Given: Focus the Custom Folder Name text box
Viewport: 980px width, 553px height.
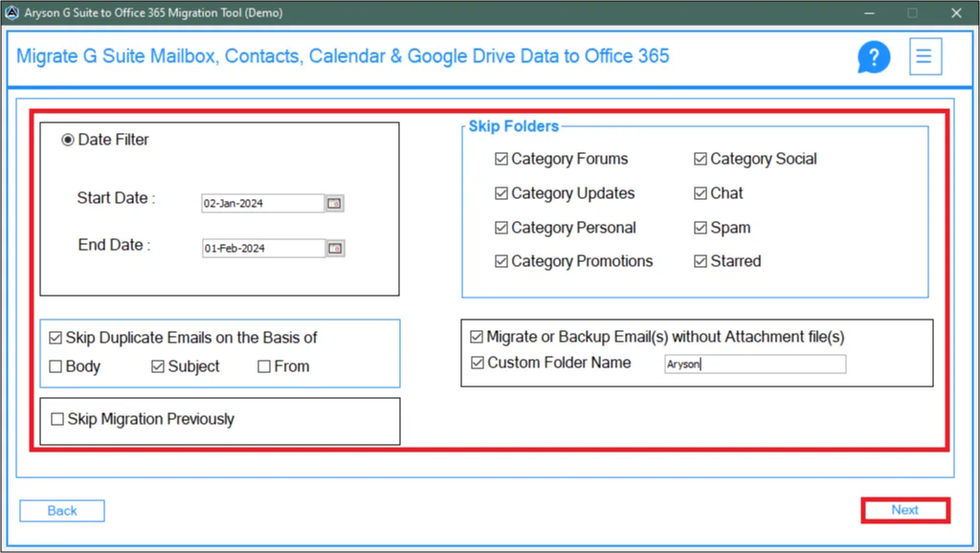Looking at the screenshot, I should [755, 365].
